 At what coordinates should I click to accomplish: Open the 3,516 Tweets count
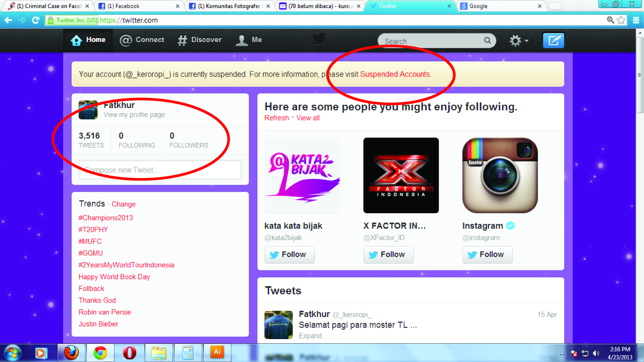click(91, 140)
